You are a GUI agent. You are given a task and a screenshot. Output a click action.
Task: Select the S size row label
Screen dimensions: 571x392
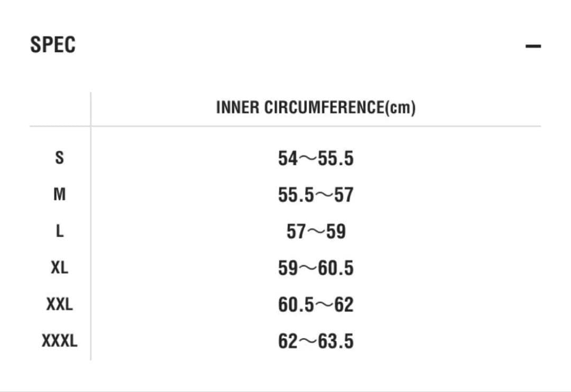click(60, 158)
